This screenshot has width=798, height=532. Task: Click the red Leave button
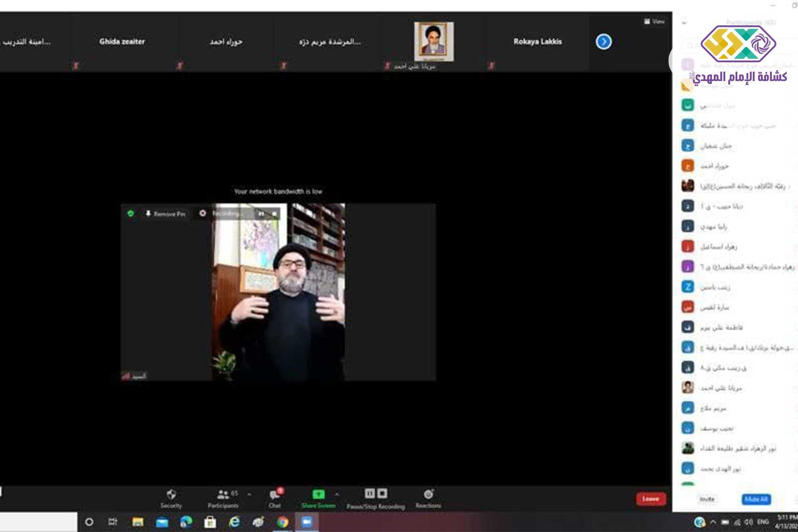(x=650, y=499)
